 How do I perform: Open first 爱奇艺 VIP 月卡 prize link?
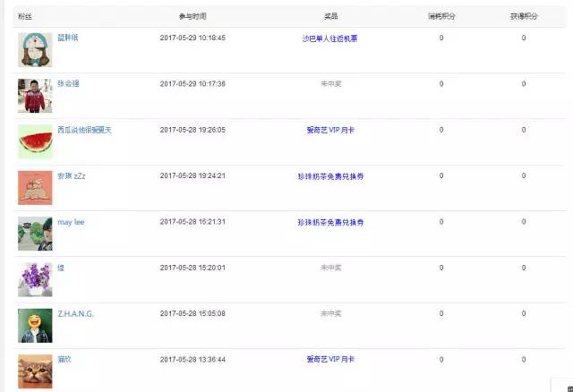pyautogui.click(x=330, y=130)
